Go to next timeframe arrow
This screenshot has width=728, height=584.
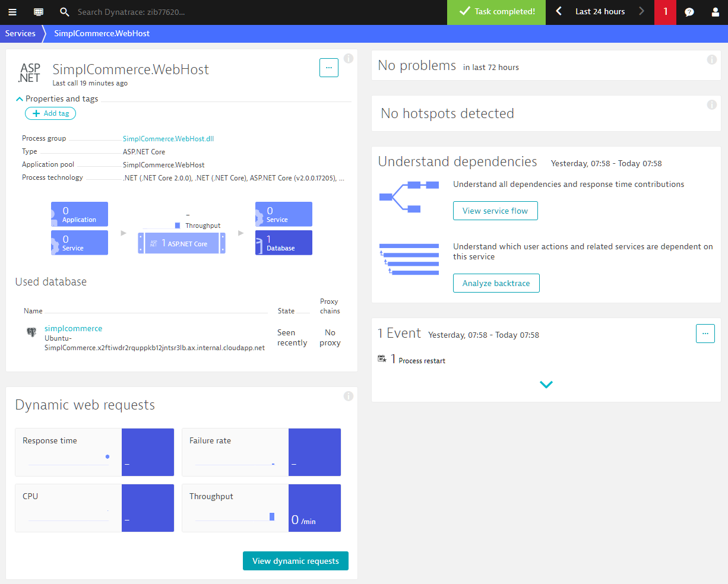click(x=641, y=11)
